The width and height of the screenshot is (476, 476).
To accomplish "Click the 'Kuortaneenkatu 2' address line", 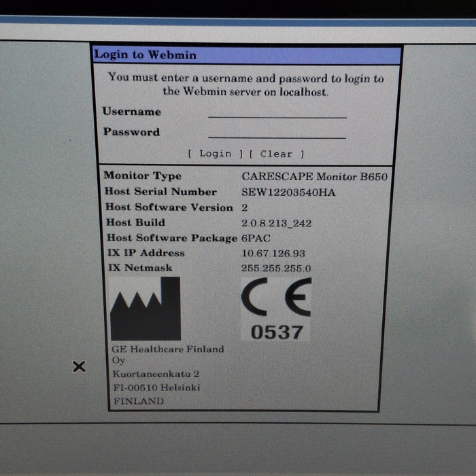I will click(x=156, y=374).
